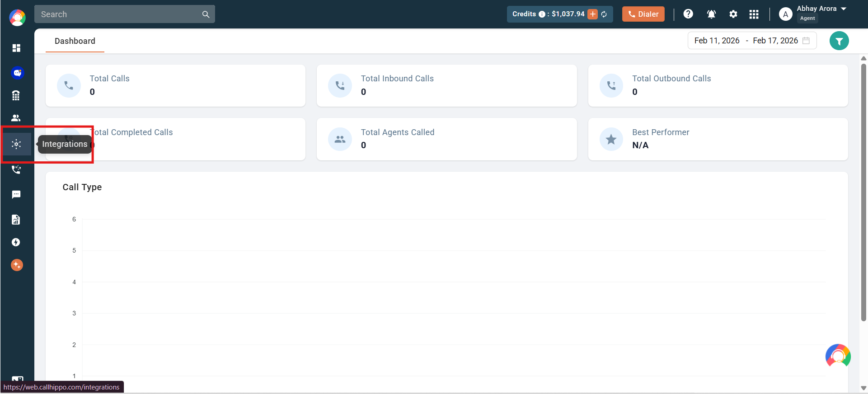The height and width of the screenshot is (394, 868).
Task: Click the 'Total Calls' label
Action: [110, 79]
